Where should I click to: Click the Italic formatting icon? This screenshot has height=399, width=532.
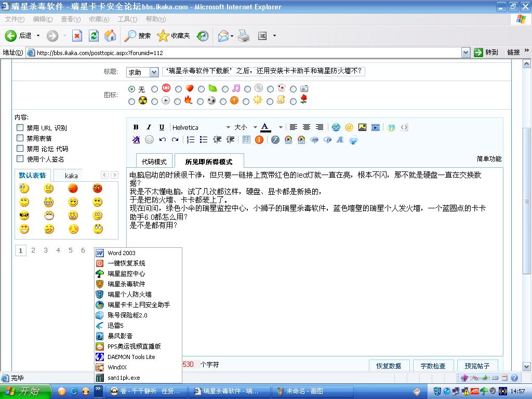tap(149, 127)
